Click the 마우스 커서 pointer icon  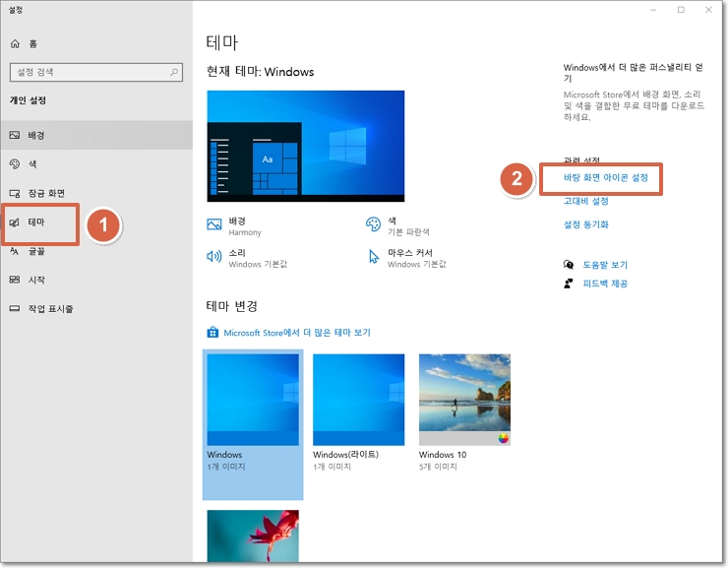click(374, 256)
